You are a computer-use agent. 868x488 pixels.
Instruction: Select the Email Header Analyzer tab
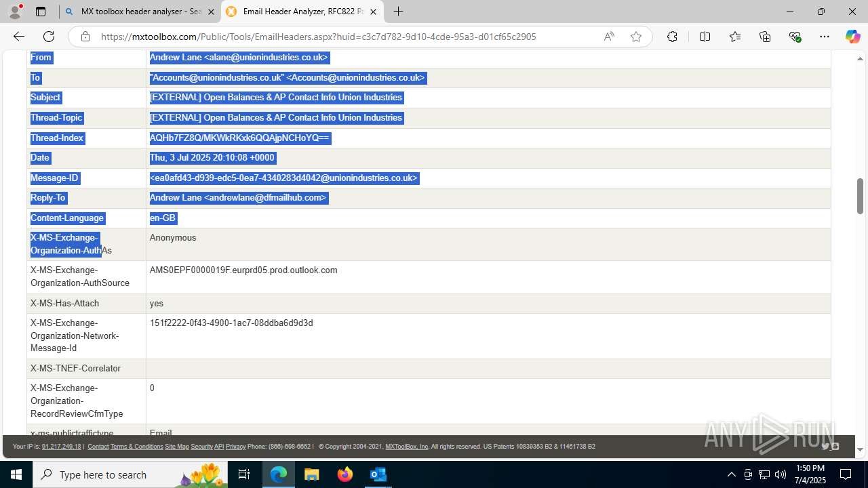coord(302,12)
